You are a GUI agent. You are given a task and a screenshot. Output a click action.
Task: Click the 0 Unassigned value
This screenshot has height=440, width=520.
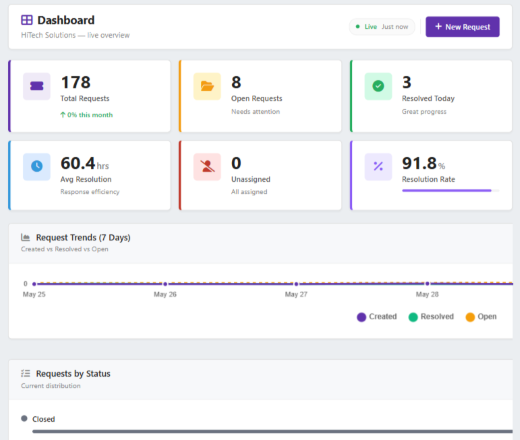click(236, 163)
